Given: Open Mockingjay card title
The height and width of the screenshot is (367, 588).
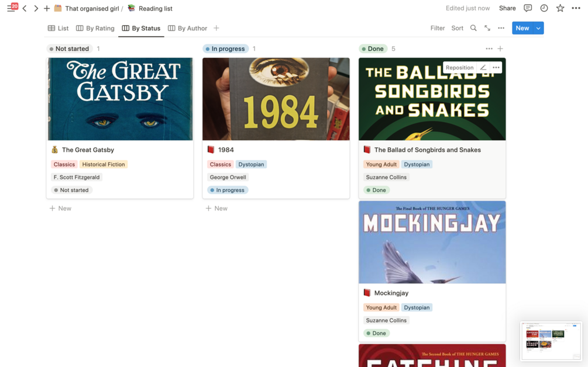Looking at the screenshot, I should pos(391,293).
